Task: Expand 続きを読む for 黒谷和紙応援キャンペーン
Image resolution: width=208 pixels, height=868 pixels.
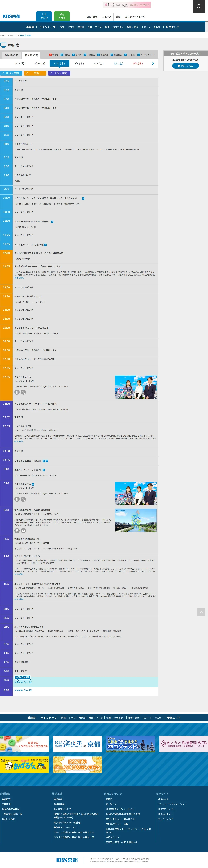Action: point(19,278)
